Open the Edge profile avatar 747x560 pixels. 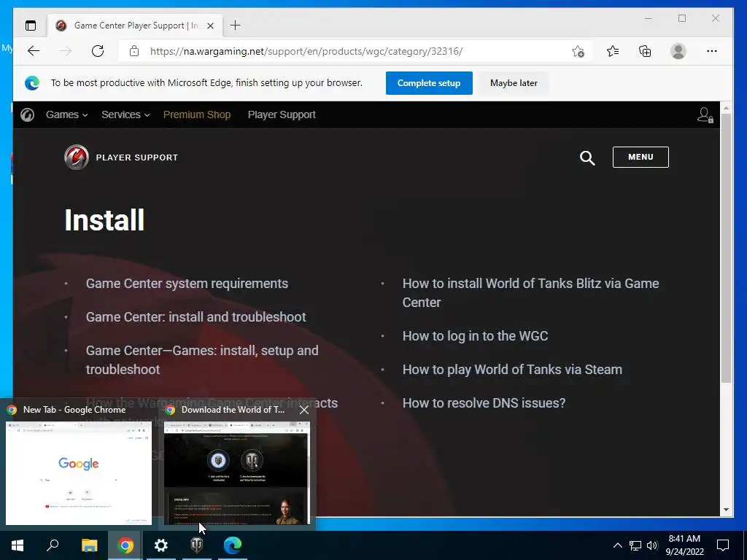pyautogui.click(x=678, y=51)
